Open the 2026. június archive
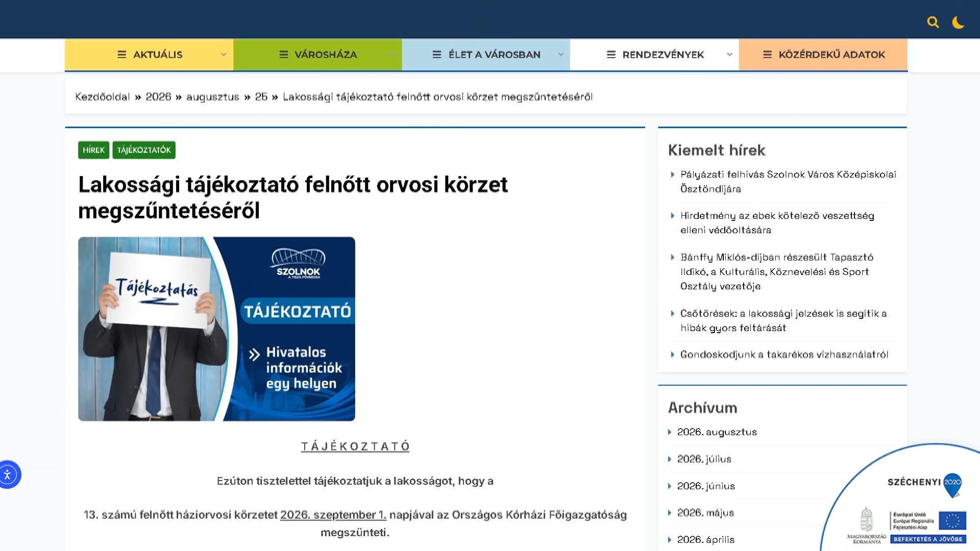980x551 pixels. [706, 486]
